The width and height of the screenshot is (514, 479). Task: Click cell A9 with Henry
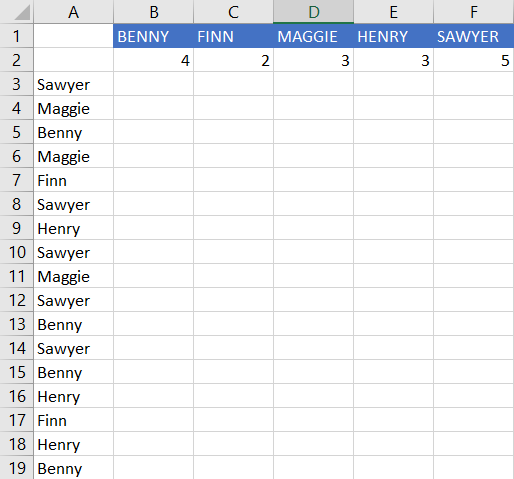click(x=73, y=228)
